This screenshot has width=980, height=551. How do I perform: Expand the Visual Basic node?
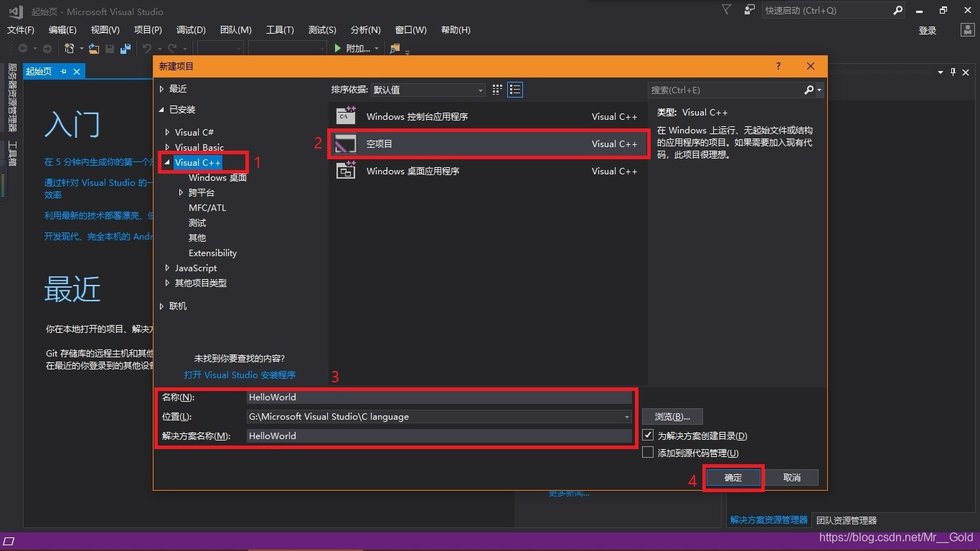coord(167,147)
